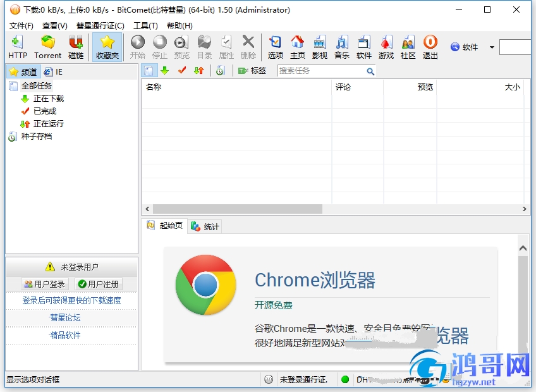536x392 pixels.
Task: Open the 选项 options dialog
Action: click(275, 47)
